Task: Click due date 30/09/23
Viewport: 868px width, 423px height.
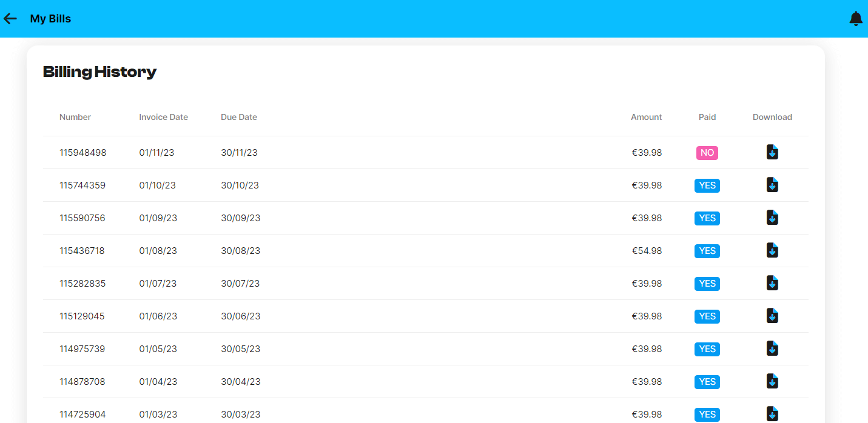Action: [x=240, y=218]
